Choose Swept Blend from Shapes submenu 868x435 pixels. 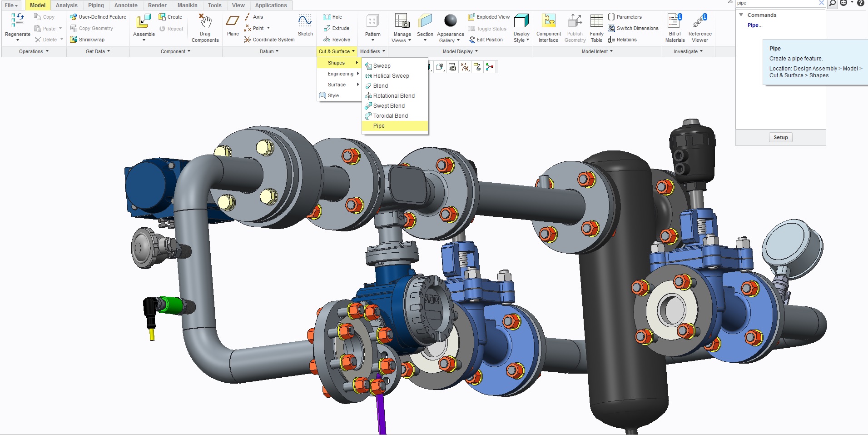[x=389, y=106]
